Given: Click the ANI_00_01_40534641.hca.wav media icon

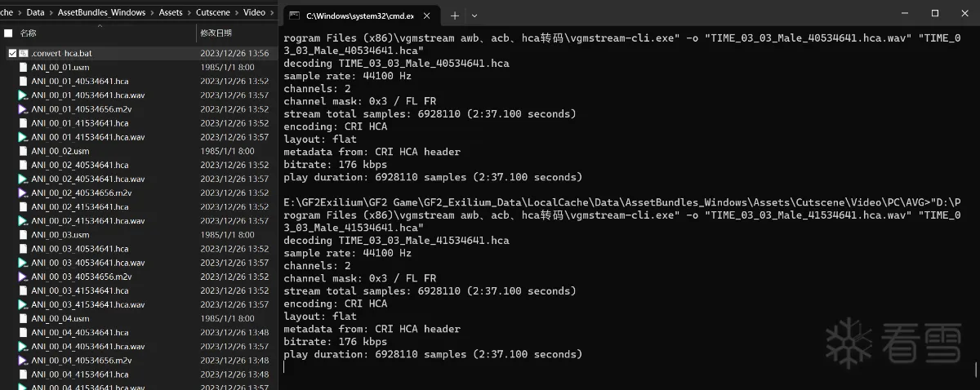Looking at the screenshot, I should 24,95.
